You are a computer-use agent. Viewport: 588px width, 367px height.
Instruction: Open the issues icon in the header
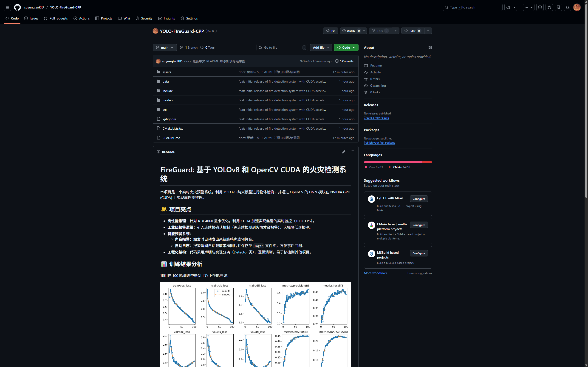[540, 7]
